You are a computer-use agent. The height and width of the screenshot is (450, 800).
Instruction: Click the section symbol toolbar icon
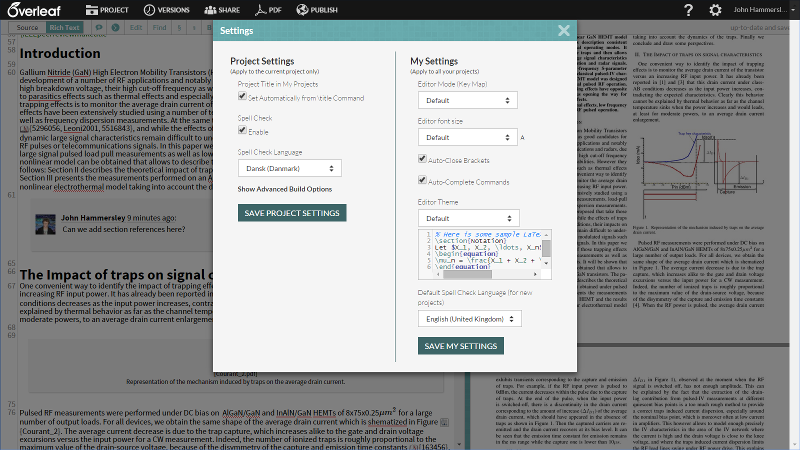point(179,28)
